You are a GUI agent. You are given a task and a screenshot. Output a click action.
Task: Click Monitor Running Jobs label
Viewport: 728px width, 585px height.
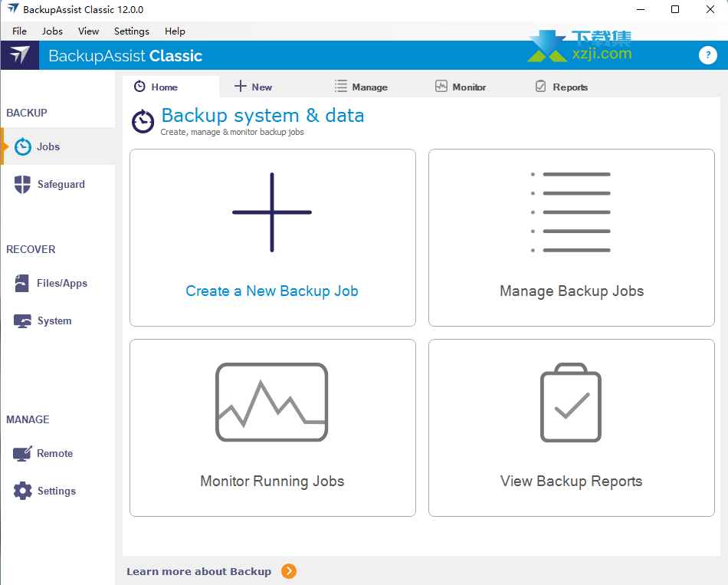pos(272,481)
